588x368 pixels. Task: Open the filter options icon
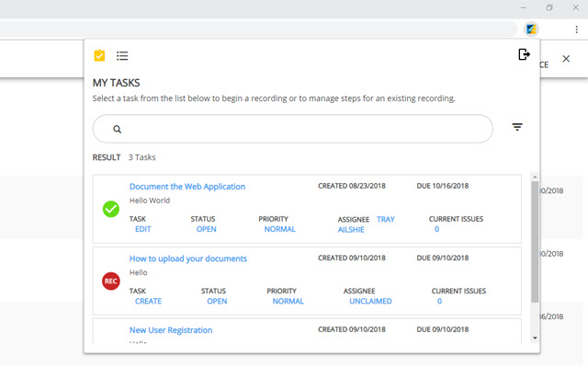[x=517, y=127]
